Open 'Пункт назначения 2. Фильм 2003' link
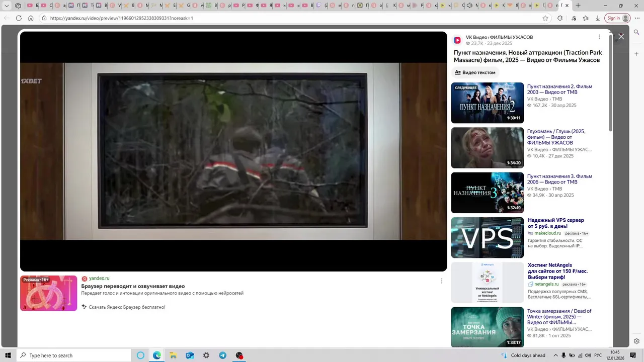Image resolution: width=644 pixels, height=362 pixels. (x=559, y=89)
